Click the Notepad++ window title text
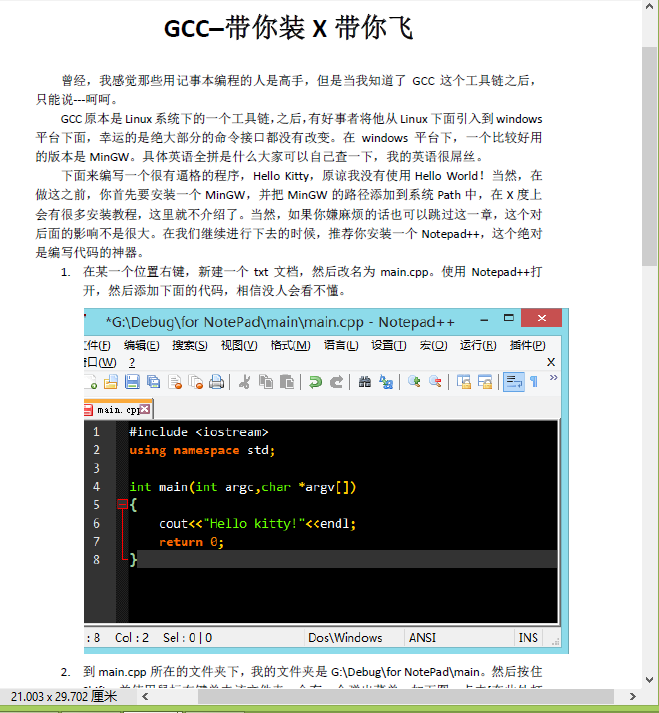 click(x=280, y=322)
